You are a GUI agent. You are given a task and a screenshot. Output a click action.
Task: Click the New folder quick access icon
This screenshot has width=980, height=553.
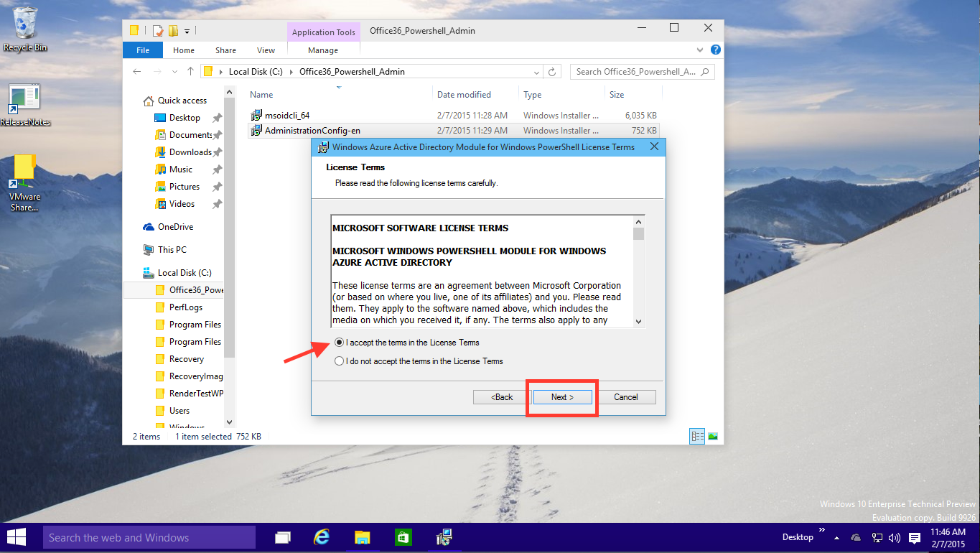[173, 30]
